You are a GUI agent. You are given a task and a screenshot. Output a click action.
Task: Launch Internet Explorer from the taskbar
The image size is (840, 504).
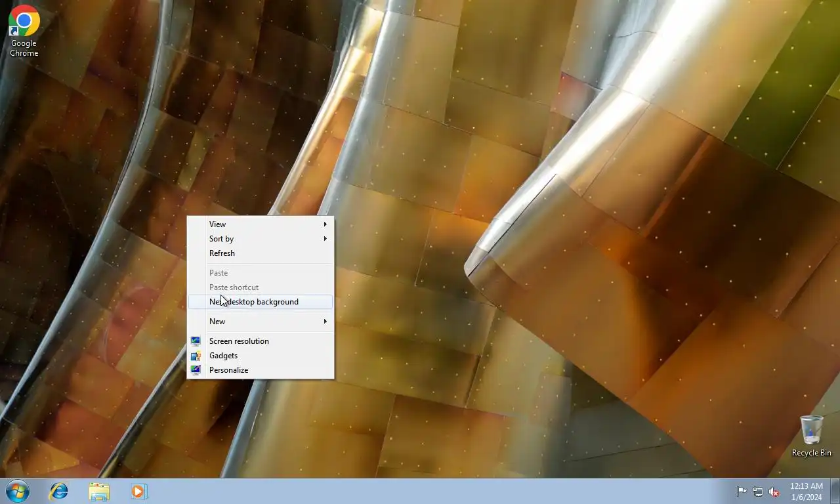point(59,491)
